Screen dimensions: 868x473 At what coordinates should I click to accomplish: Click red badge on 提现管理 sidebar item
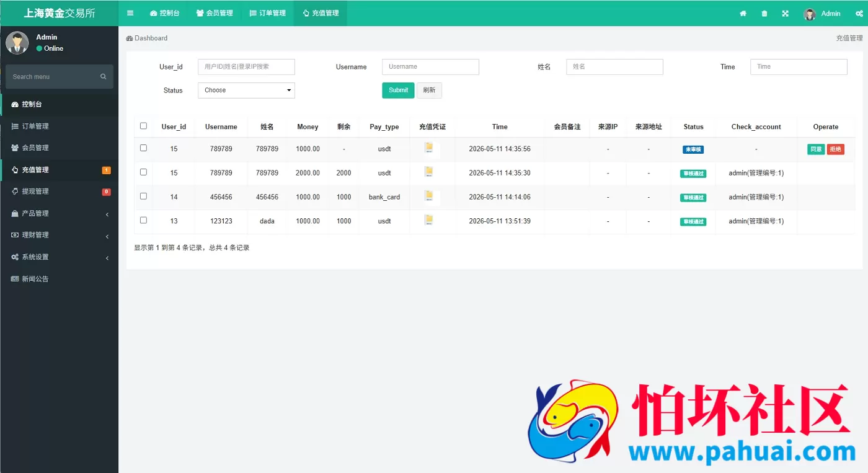click(107, 192)
